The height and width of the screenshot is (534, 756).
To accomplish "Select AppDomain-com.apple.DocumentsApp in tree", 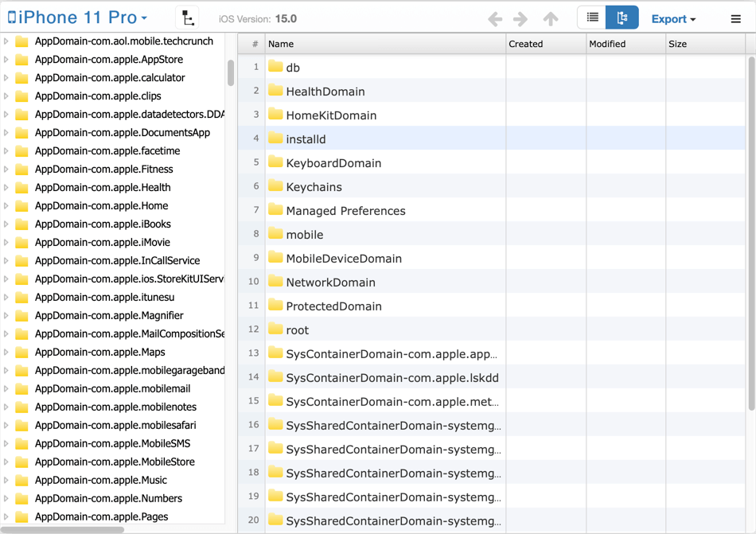I will (x=122, y=133).
